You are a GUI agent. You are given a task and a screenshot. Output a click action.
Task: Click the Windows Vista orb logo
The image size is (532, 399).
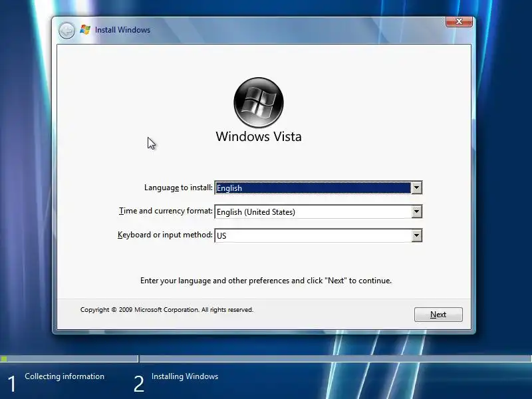259,102
